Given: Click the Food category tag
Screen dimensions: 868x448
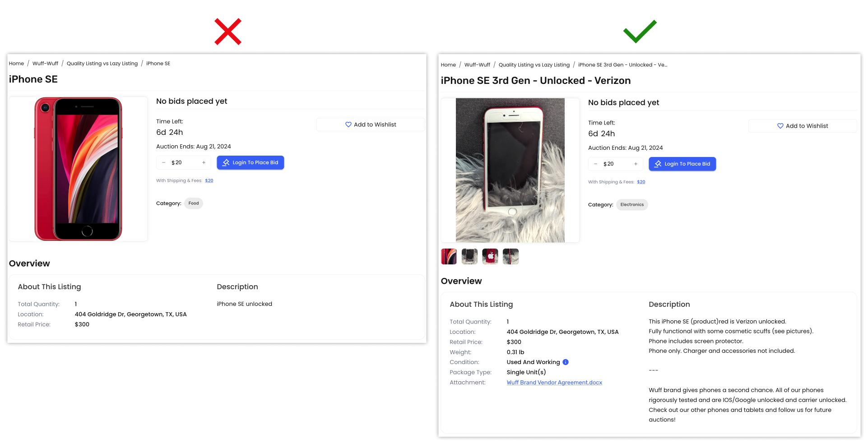Looking at the screenshot, I should [x=194, y=203].
